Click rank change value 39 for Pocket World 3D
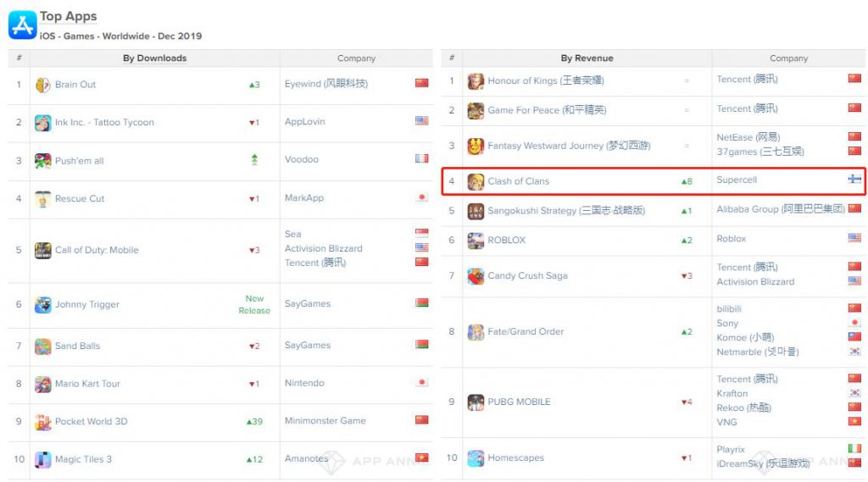This screenshot has width=868, height=482. (x=254, y=422)
